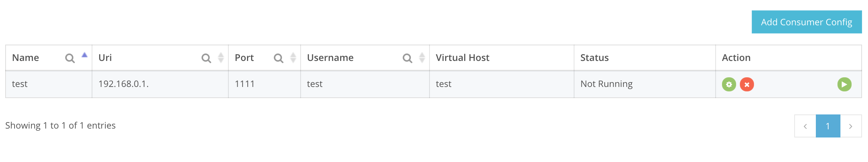This screenshot has width=868, height=162.
Task: Open search for the Uri column
Action: (206, 58)
